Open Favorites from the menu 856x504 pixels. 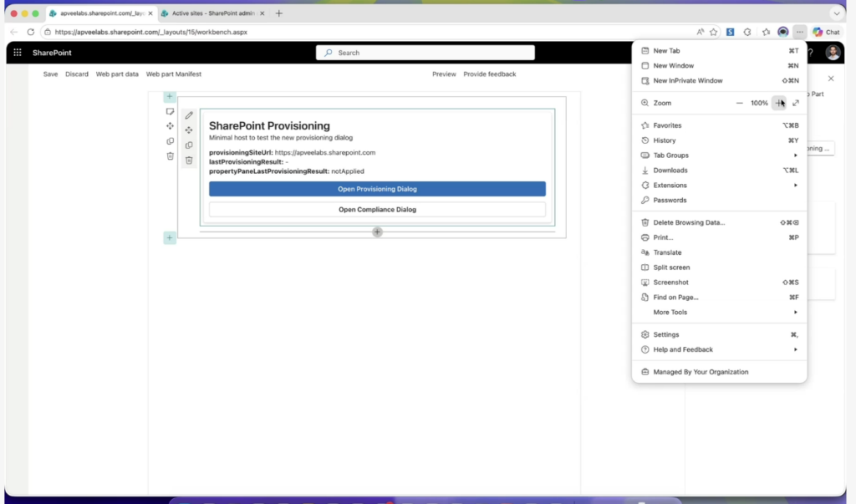pos(719,125)
